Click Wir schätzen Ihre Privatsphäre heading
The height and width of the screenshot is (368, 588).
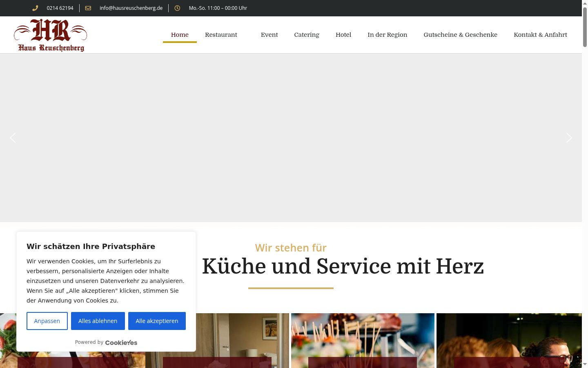point(91,246)
